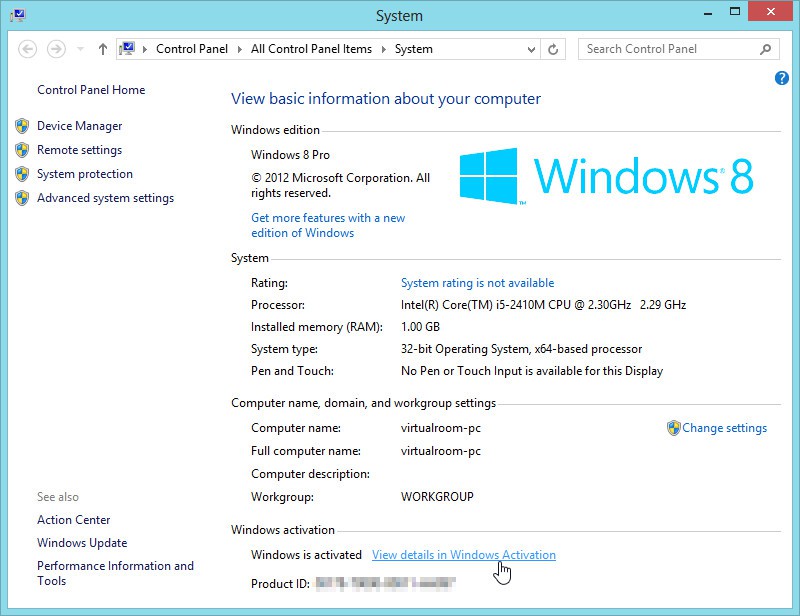Click the System window title bar icon
This screenshot has width=800, height=616.
click(18, 15)
